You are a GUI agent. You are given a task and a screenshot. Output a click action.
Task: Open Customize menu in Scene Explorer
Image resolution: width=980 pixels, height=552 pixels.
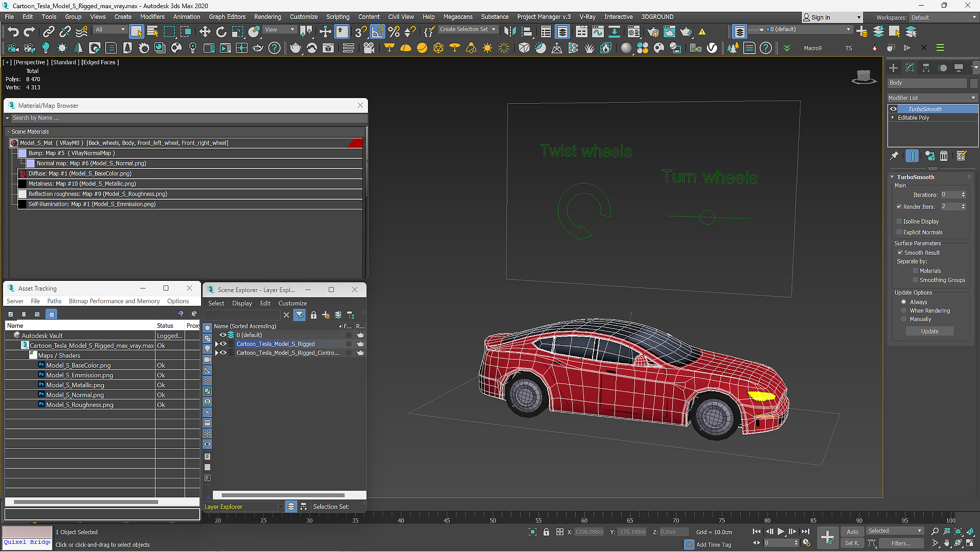(292, 303)
